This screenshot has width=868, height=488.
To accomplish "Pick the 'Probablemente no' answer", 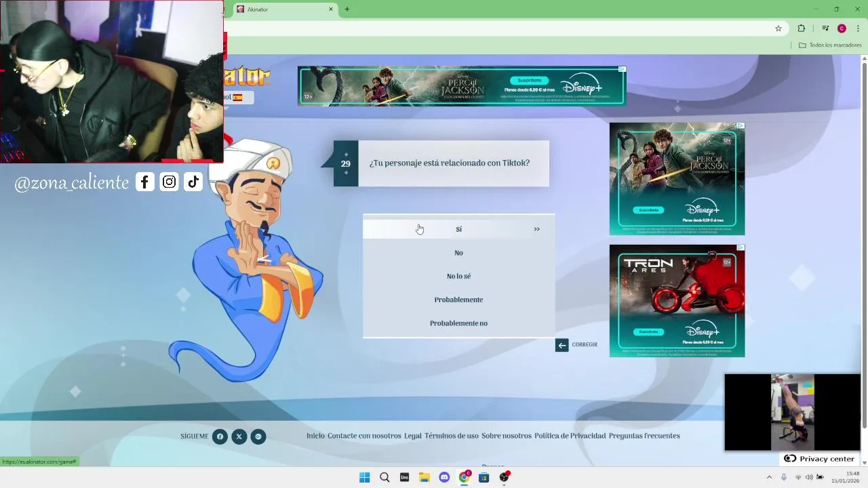I will tap(458, 323).
